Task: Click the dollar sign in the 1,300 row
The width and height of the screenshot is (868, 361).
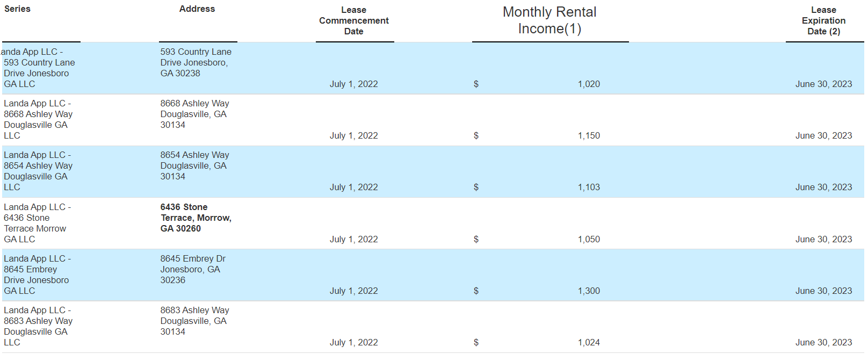Action: pyautogui.click(x=476, y=291)
